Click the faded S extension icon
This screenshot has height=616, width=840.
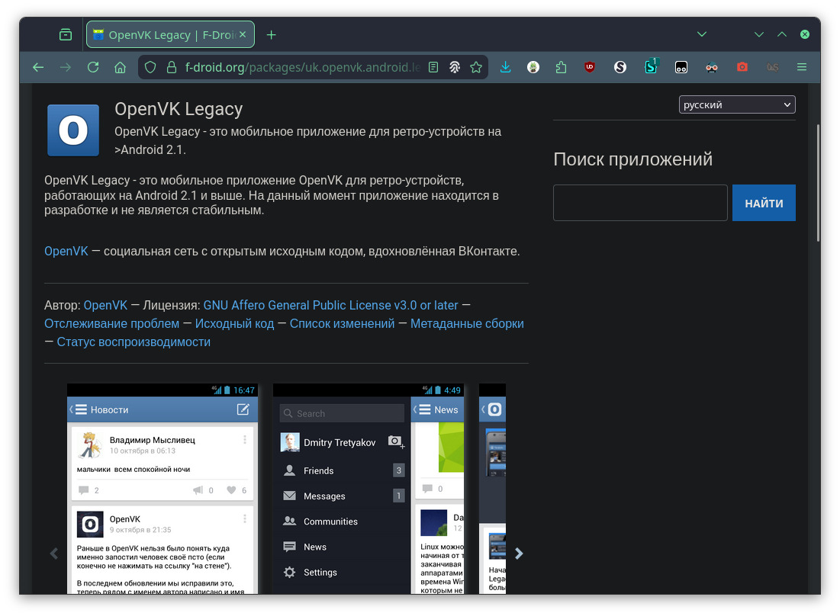(x=772, y=67)
